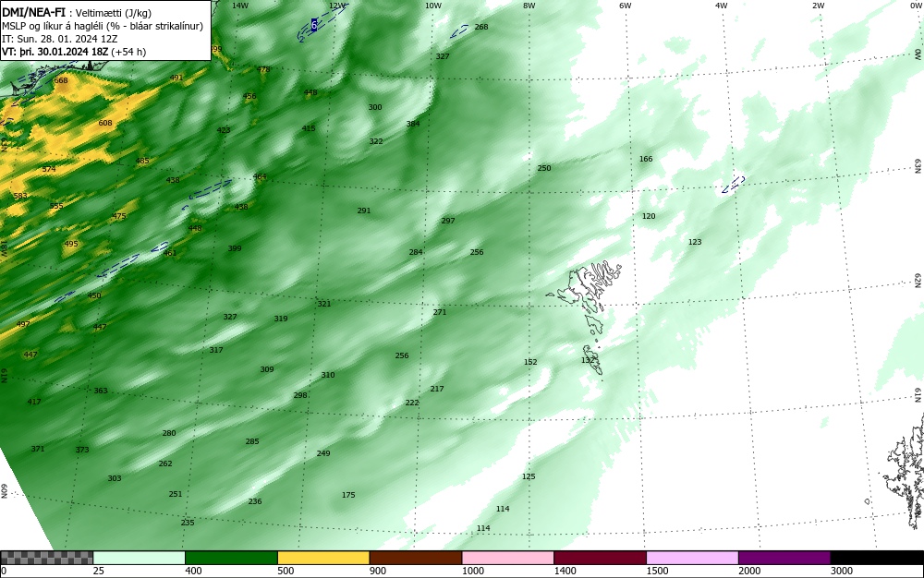Screen dimensions: 924x578
Task: Click the map value '123'
Action: [695, 242]
